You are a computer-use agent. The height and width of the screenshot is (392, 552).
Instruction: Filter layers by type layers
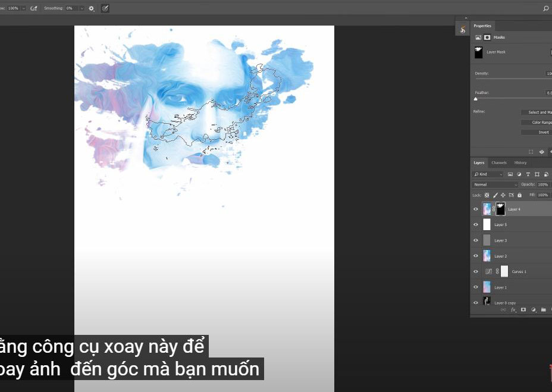pyautogui.click(x=528, y=174)
